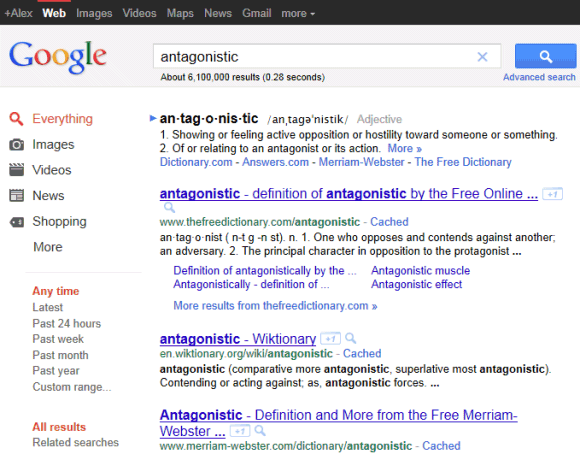This screenshot has height=454, width=580.
Task: Select News in the left sidebar
Action: pos(48,195)
